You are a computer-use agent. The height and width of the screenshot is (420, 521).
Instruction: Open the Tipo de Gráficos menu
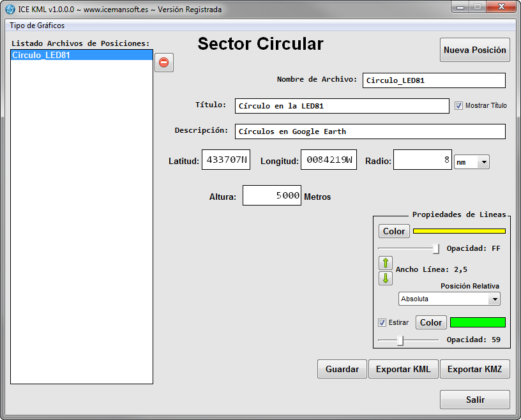pyautogui.click(x=37, y=26)
